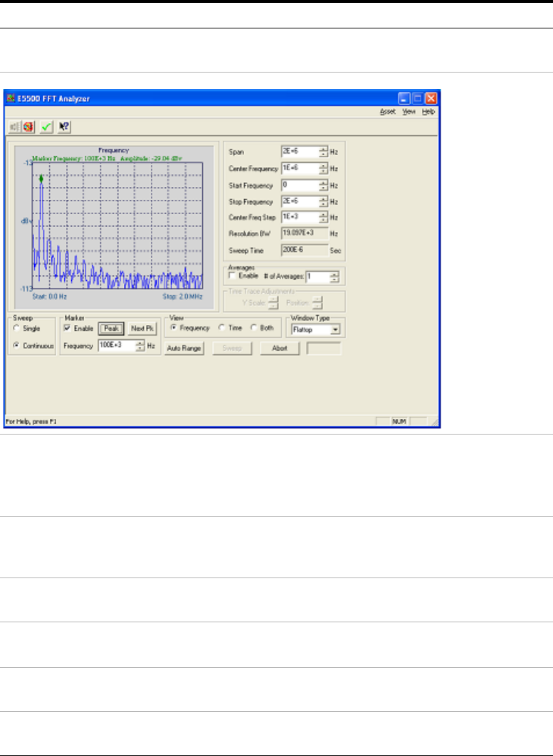Click the Sweep Time value 200E-6
553x756 pixels.
click(305, 250)
